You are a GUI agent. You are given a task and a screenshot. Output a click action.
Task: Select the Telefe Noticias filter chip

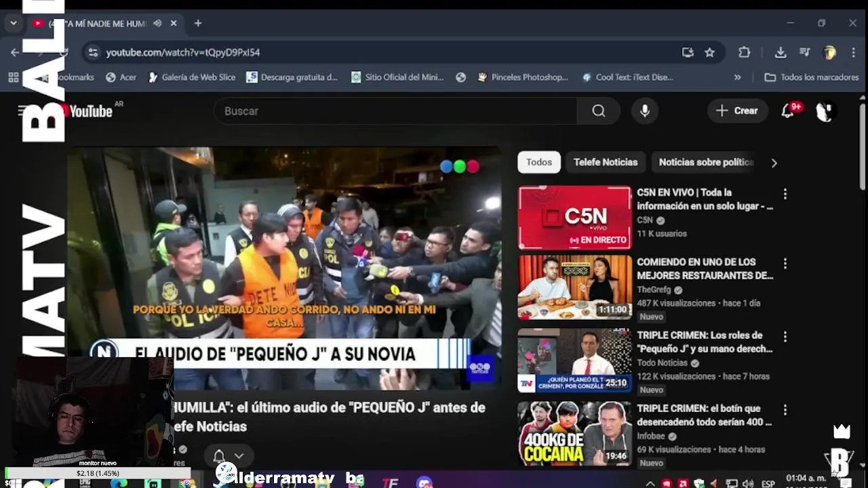point(606,162)
